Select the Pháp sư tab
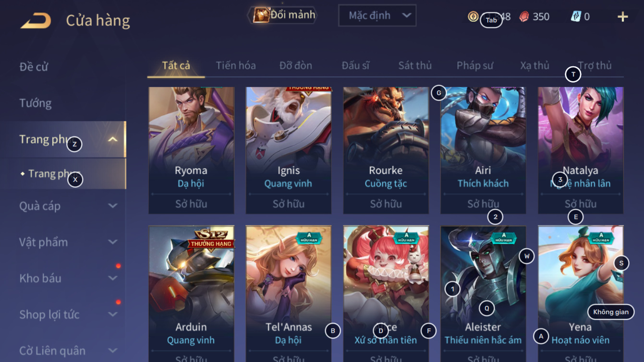 pos(475,66)
